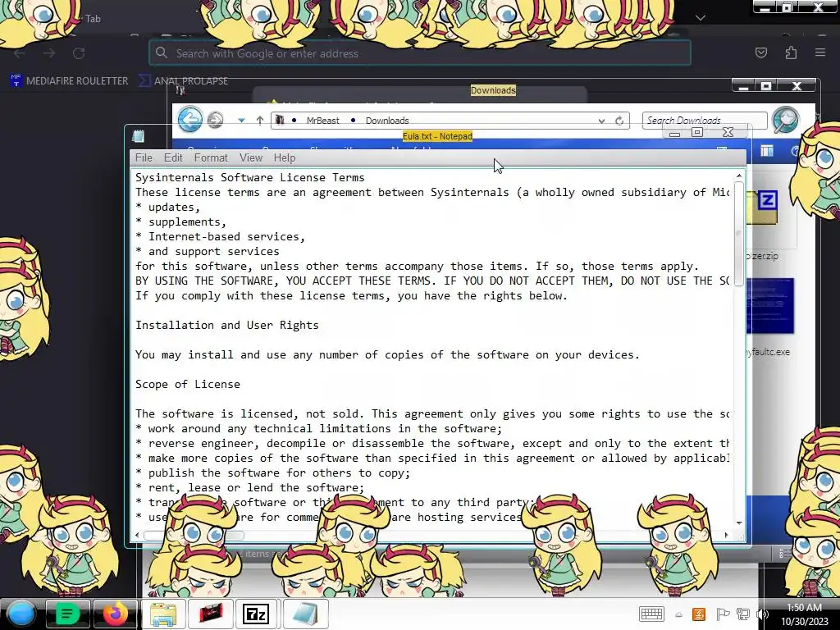Click the Notepad title bar icon
The image size is (840, 630).
[138, 136]
